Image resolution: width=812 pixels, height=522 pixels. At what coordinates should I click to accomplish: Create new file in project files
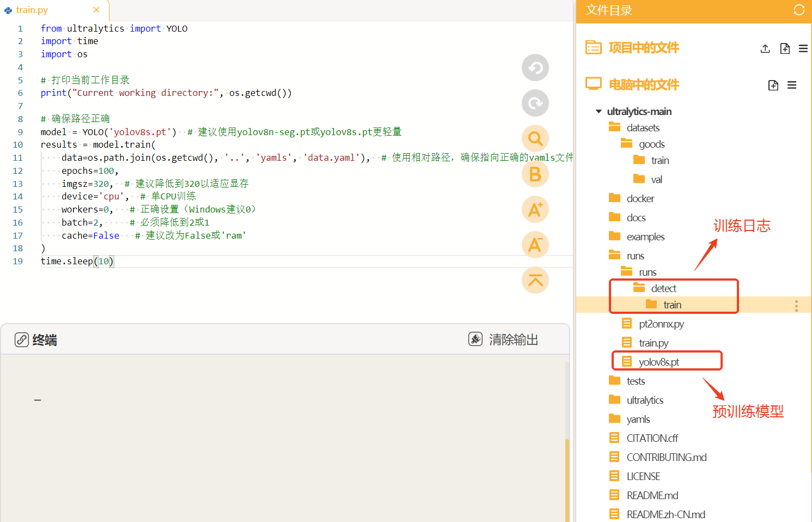pos(785,48)
